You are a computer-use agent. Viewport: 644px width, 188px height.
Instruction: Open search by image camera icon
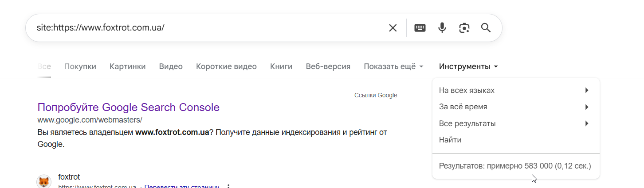coord(464,28)
